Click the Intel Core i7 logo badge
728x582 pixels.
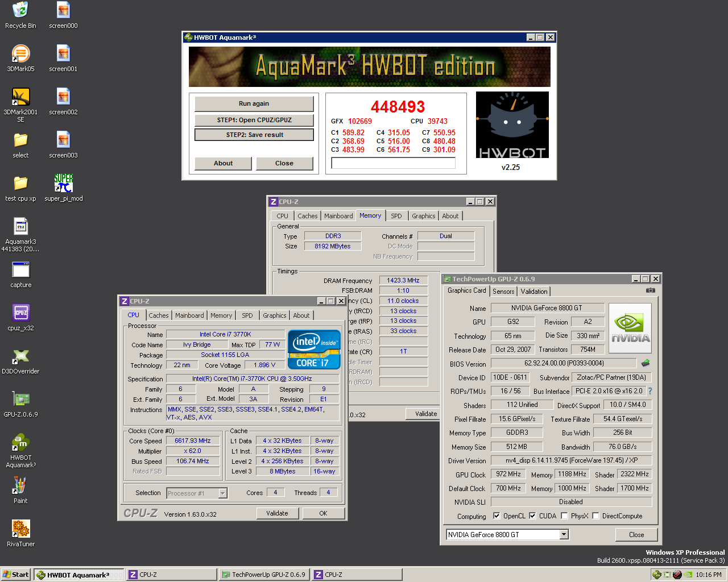tap(314, 349)
